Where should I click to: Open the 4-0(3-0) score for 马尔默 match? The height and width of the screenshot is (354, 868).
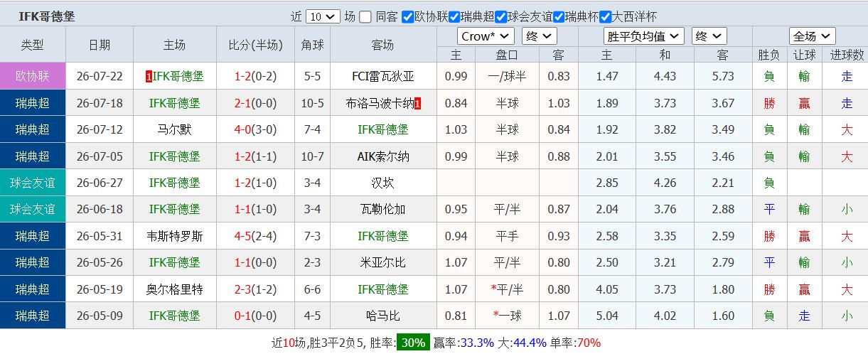click(x=255, y=129)
